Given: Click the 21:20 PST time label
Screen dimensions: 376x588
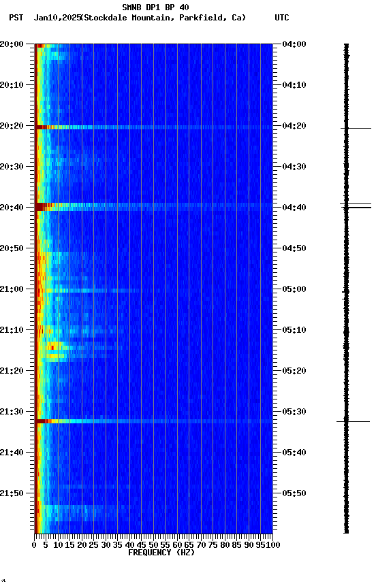Looking at the screenshot, I should pos(12,371).
